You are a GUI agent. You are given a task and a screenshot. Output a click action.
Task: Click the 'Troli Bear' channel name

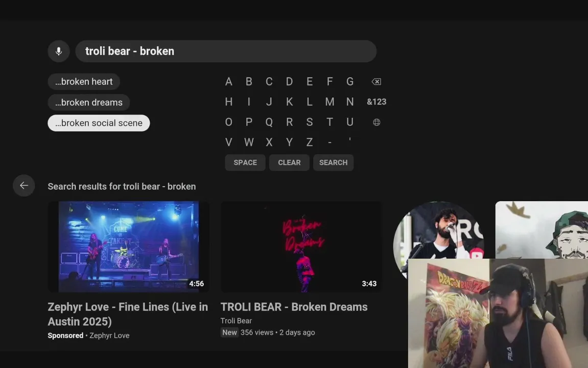point(236,321)
